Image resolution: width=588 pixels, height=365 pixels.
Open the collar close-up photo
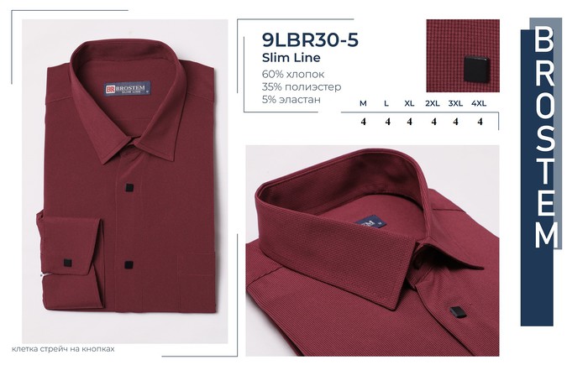[x=372, y=250]
